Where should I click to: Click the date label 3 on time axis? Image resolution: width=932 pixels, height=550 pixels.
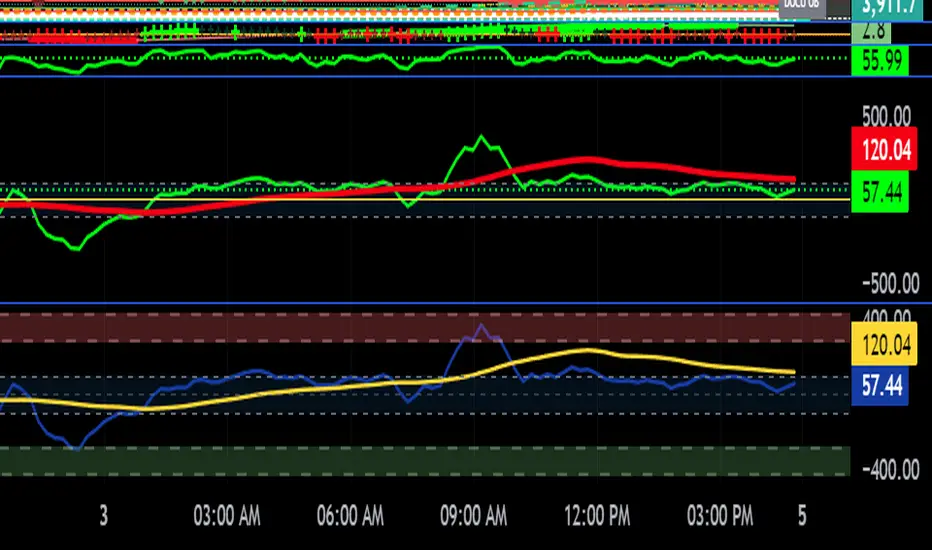coord(103,516)
